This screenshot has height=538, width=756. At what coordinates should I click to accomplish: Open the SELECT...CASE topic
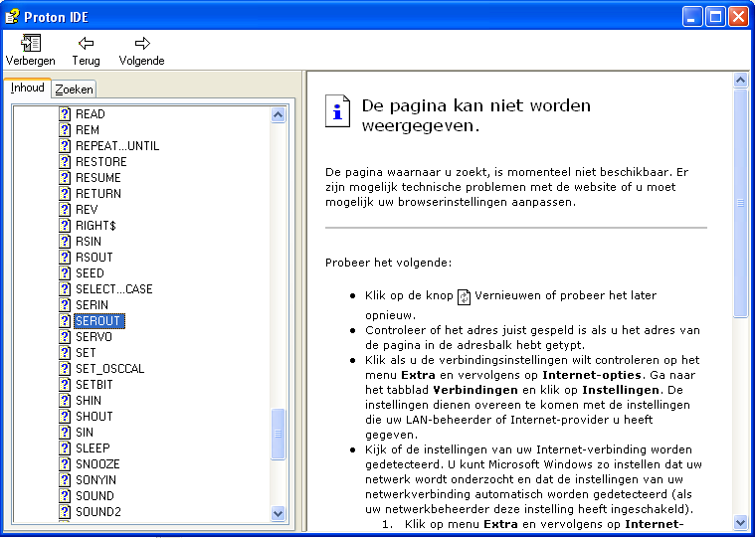pos(113,289)
